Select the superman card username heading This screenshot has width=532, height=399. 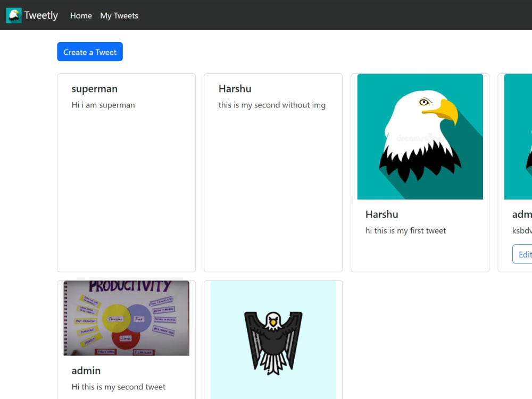coord(94,89)
